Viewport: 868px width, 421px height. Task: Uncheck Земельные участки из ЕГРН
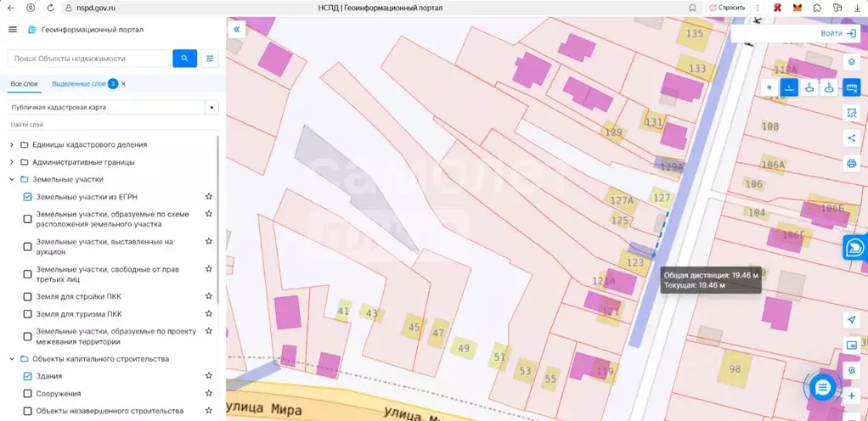(x=28, y=196)
